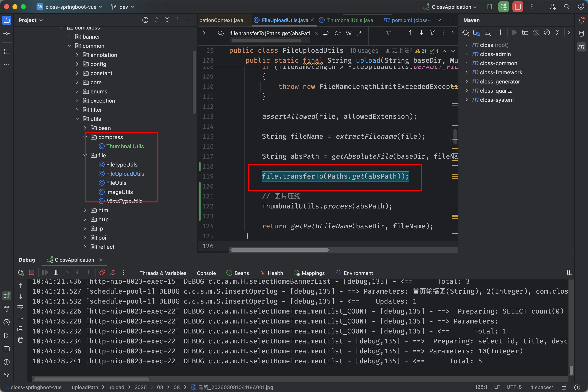Click the find search text field
Viewport: 588px width, 392px height.
tap(270, 33)
